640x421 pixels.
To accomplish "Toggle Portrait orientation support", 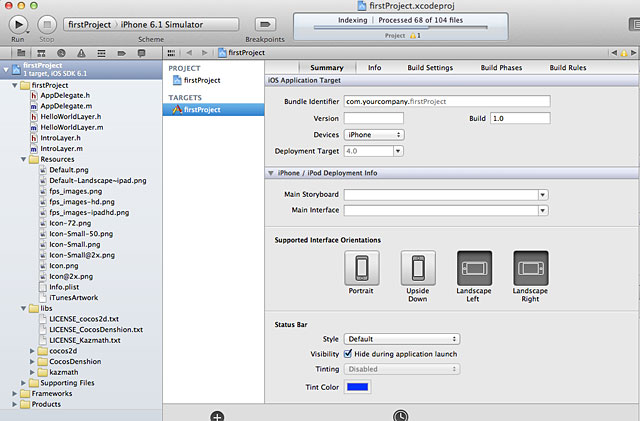I will coord(362,268).
